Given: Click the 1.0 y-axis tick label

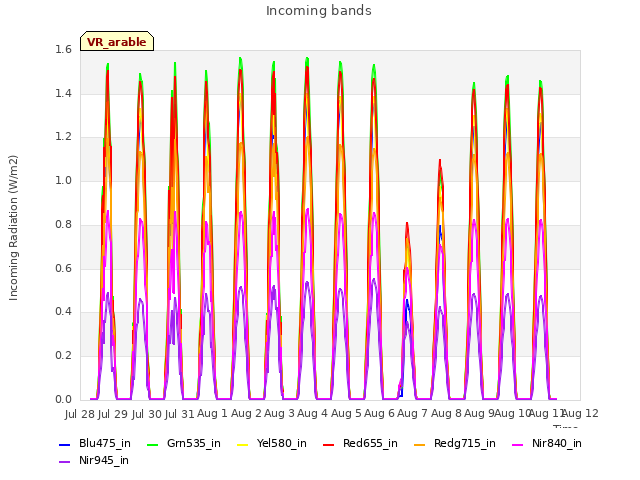Looking at the screenshot, I should click(x=63, y=180).
